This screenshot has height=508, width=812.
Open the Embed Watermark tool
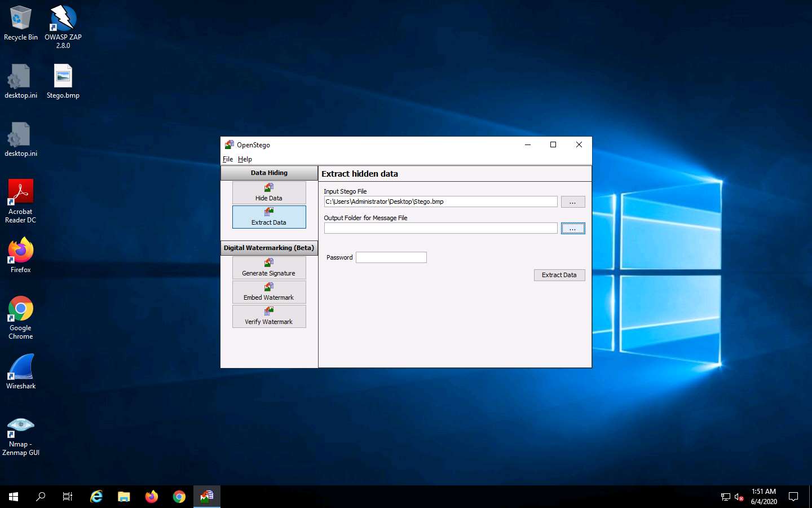coord(269,292)
